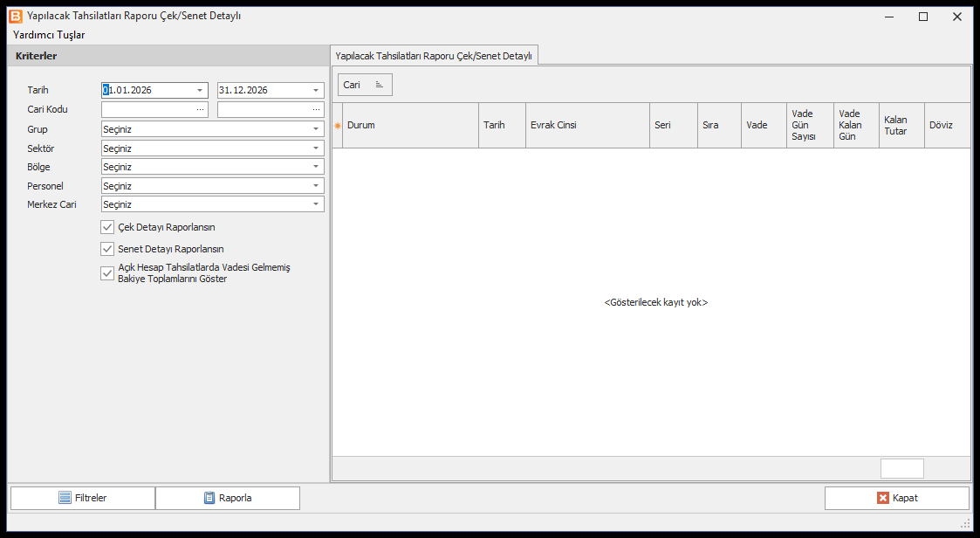This screenshot has height=538, width=980.
Task: Toggle Senet Detayı Raporlansın checkbox
Action: point(107,249)
